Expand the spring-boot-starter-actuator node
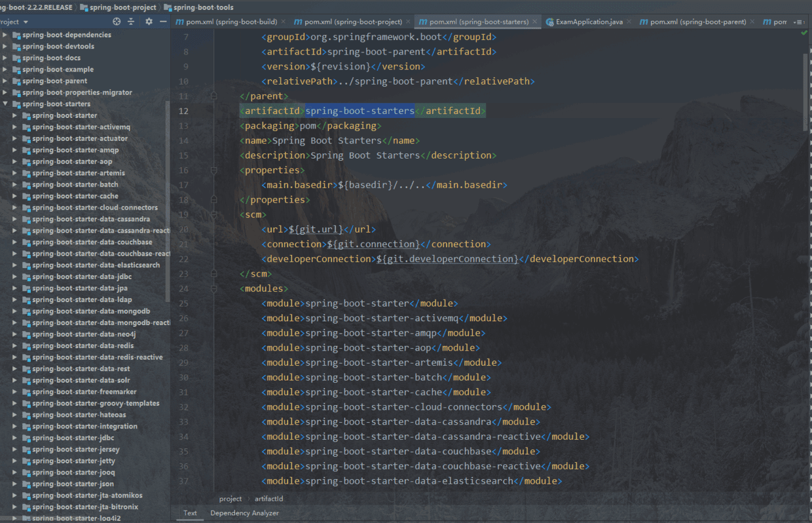The width and height of the screenshot is (812, 523). tap(15, 138)
